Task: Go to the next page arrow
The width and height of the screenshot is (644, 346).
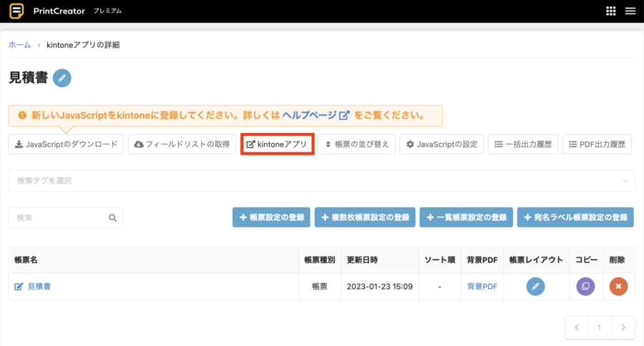Action: coord(623,327)
